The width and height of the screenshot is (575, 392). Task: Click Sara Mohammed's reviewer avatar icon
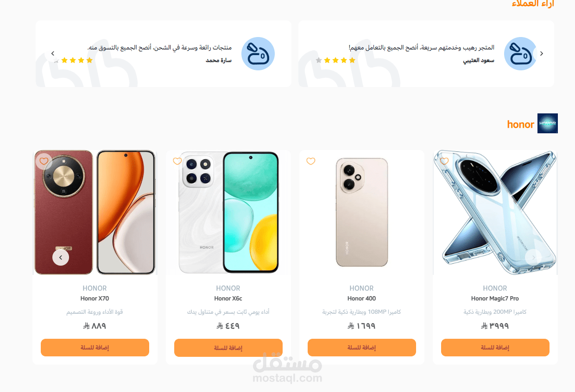pos(258,54)
